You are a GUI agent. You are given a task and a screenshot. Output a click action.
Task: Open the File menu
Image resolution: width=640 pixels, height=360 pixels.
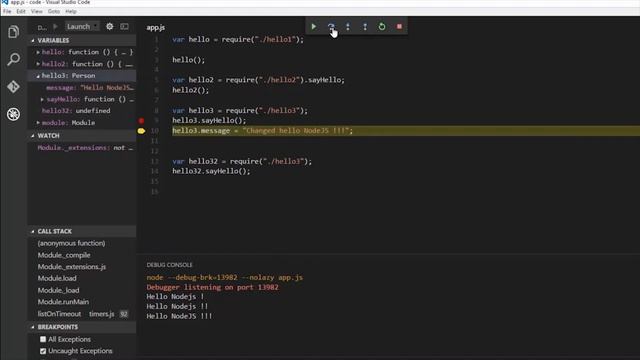[7, 11]
